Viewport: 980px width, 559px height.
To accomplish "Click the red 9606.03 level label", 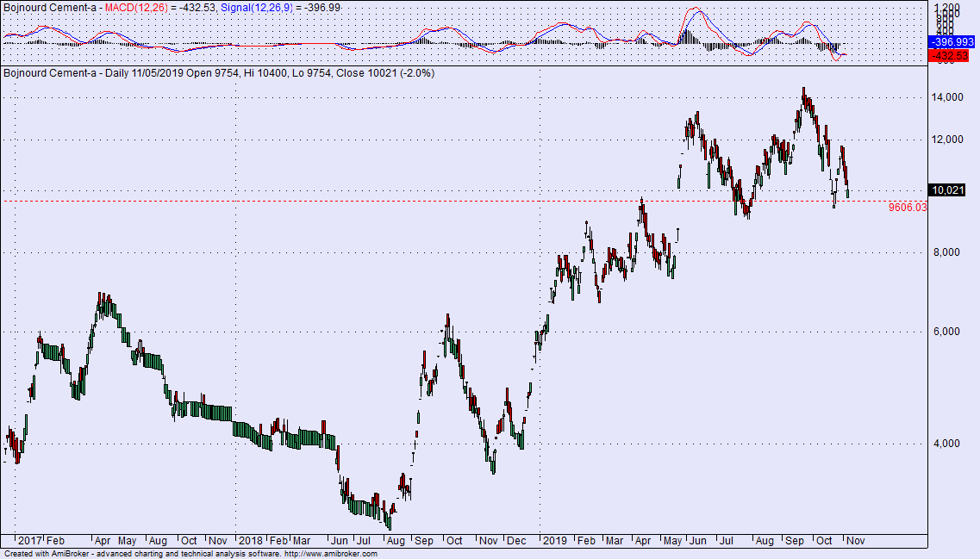I will pos(908,208).
